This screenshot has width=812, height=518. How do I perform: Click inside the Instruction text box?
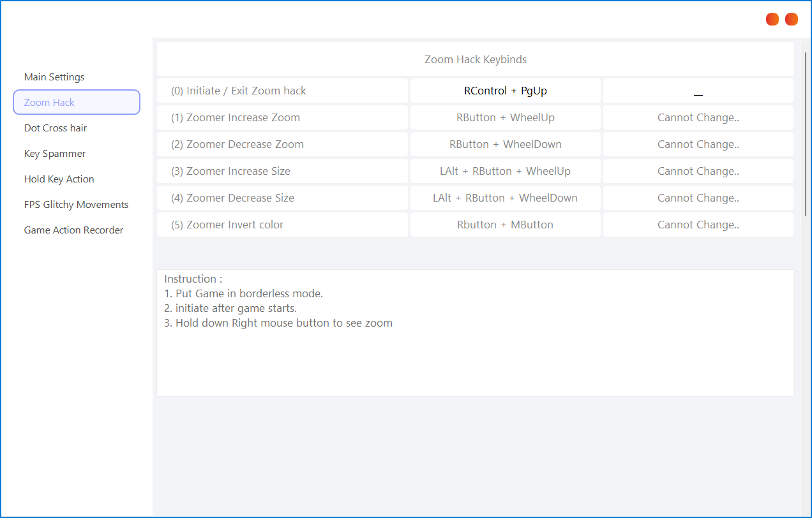(475, 357)
